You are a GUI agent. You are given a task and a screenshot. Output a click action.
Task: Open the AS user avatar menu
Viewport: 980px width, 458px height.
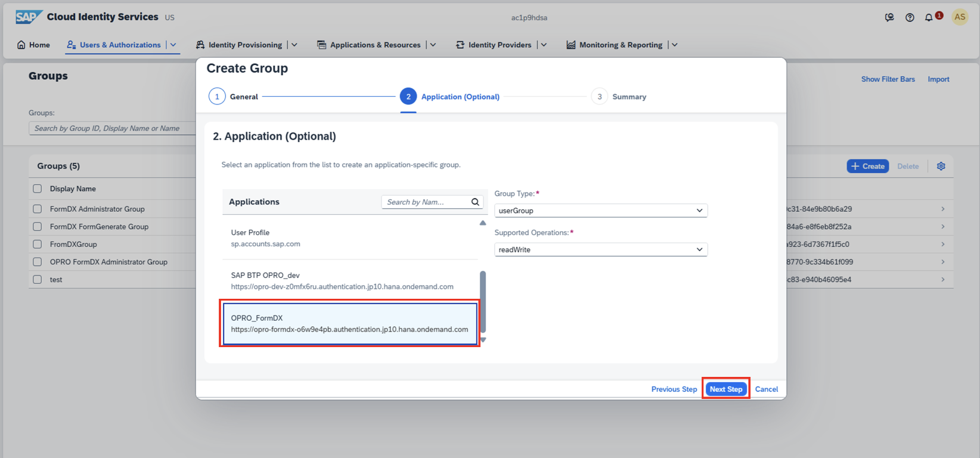(x=960, y=17)
